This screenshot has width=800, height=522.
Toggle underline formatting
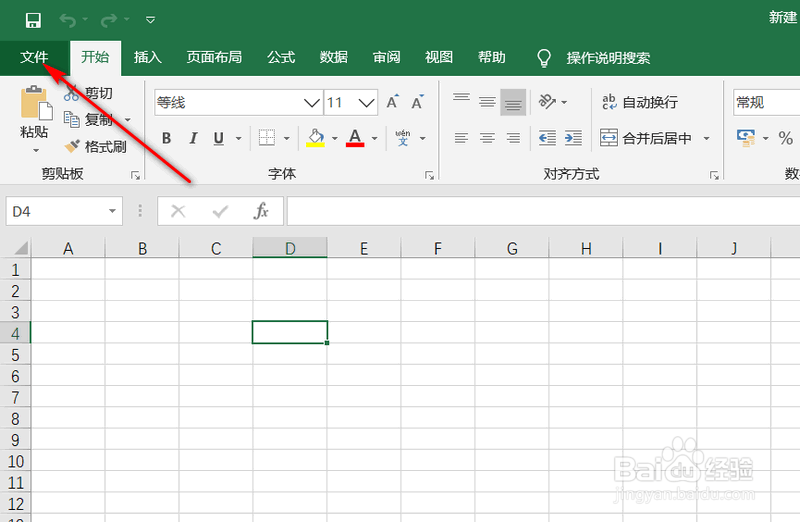[219, 138]
